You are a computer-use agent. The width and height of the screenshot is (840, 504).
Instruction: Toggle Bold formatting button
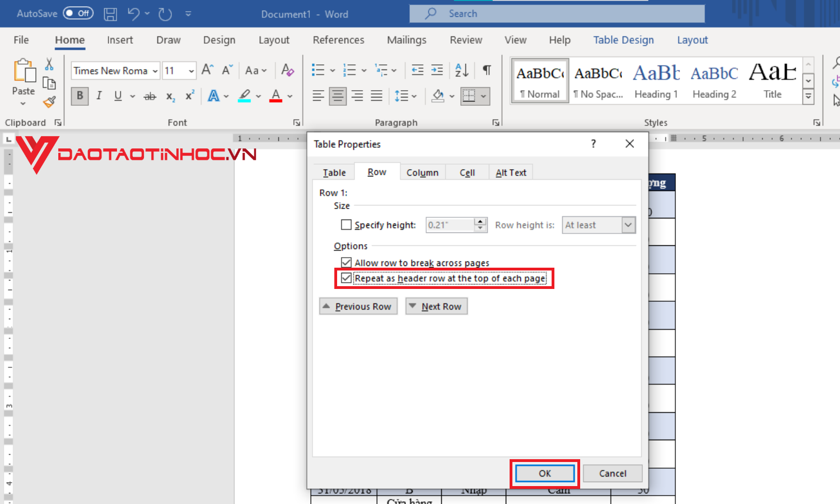point(80,96)
